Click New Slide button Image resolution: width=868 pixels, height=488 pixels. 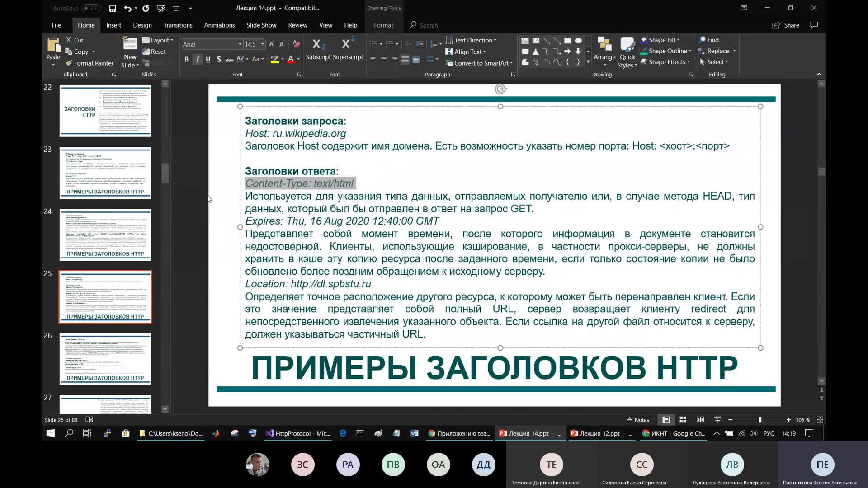tap(130, 52)
